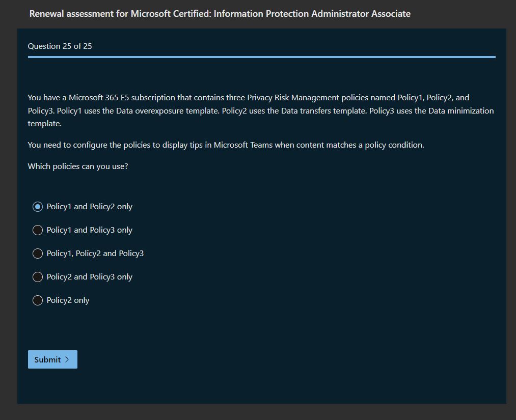
Task: Click the sentence about displaying tips in Teams
Action: (x=226, y=145)
